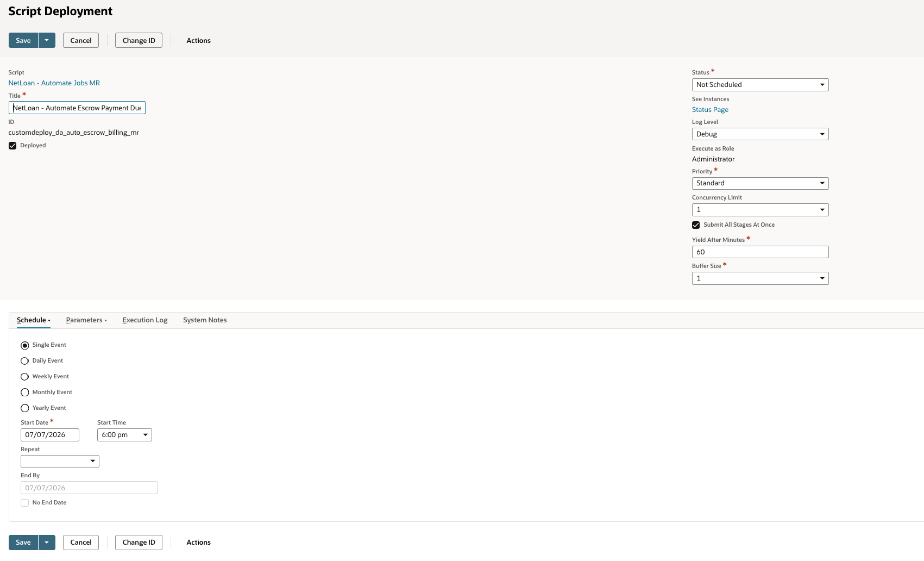Open the Log Level dropdown set to Debug
The height and width of the screenshot is (561, 924).
click(760, 134)
